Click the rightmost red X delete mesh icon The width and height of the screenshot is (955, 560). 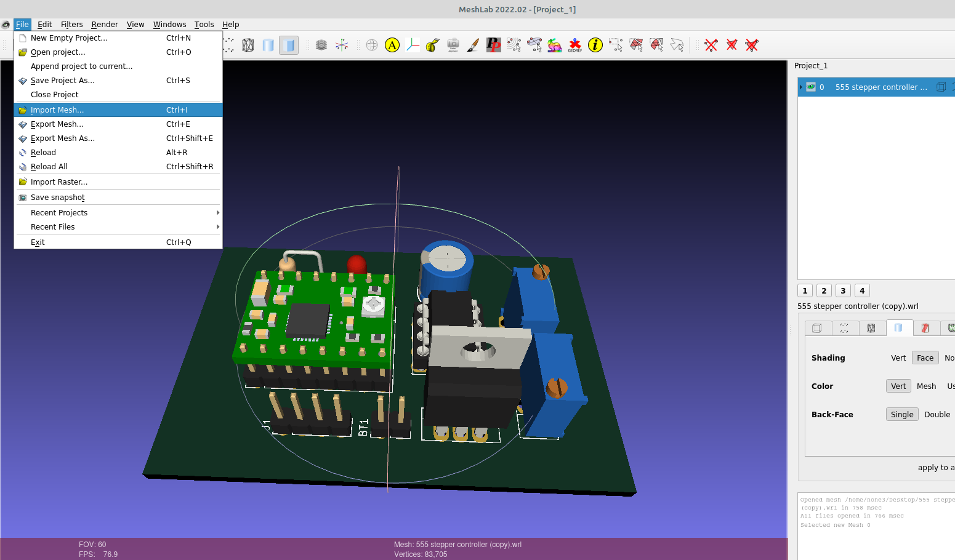point(751,44)
